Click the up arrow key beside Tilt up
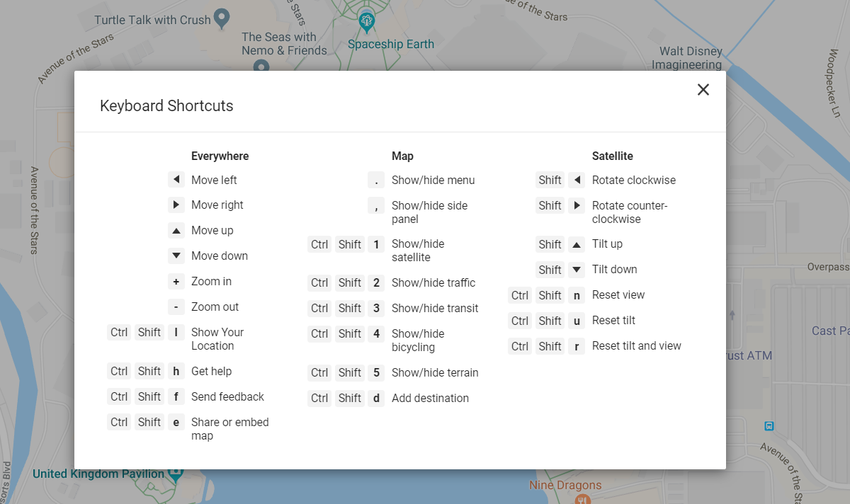 pos(577,244)
